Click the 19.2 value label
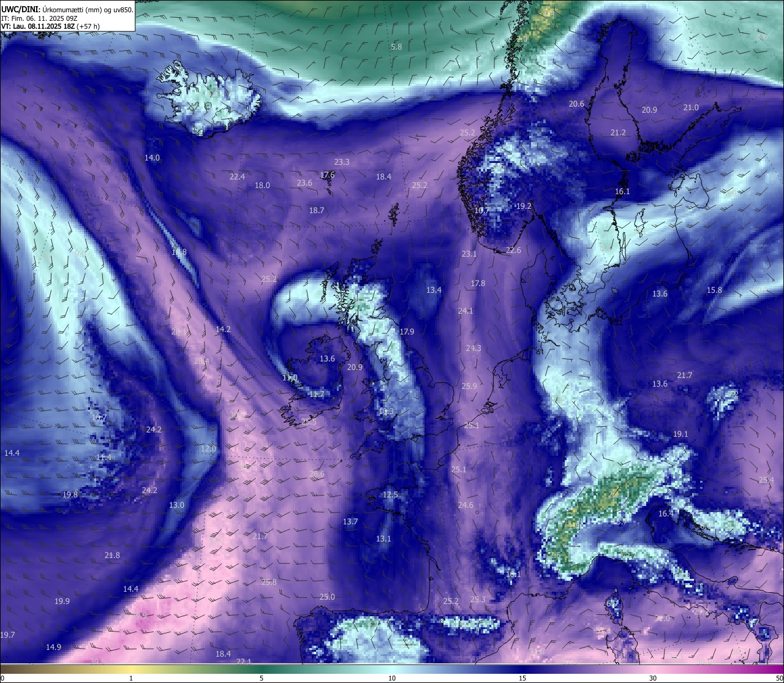The image size is (784, 683). point(524,206)
